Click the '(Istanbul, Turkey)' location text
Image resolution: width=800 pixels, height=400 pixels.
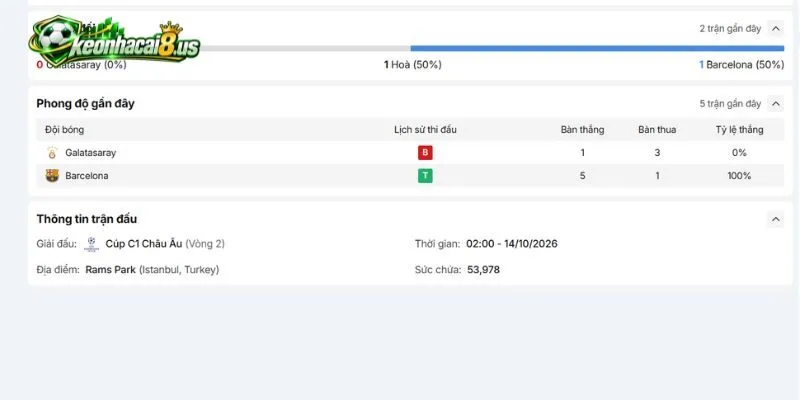(x=179, y=269)
